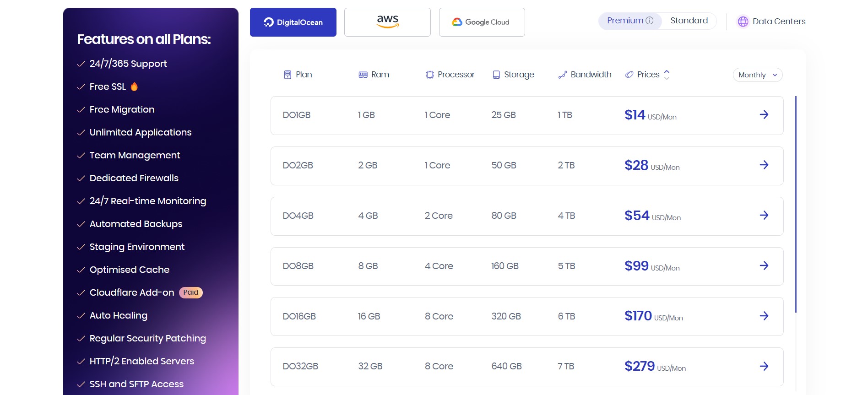
Task: Select the Premium toggle option
Action: pyautogui.click(x=625, y=21)
